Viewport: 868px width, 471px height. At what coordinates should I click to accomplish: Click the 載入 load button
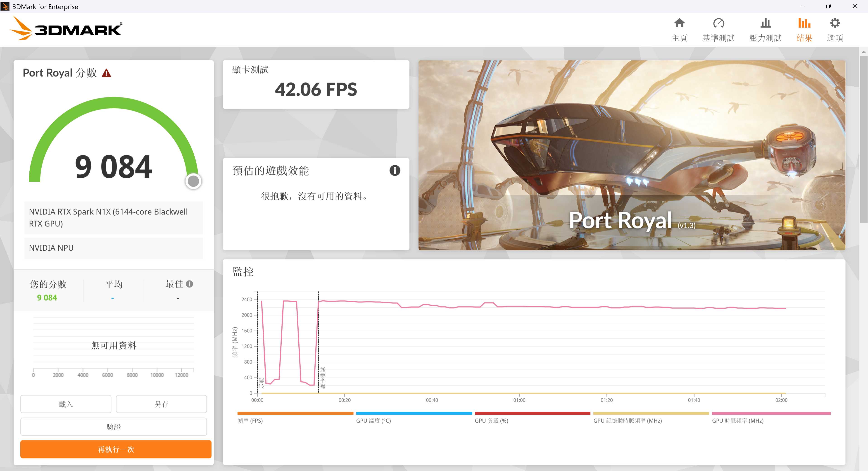click(x=66, y=404)
